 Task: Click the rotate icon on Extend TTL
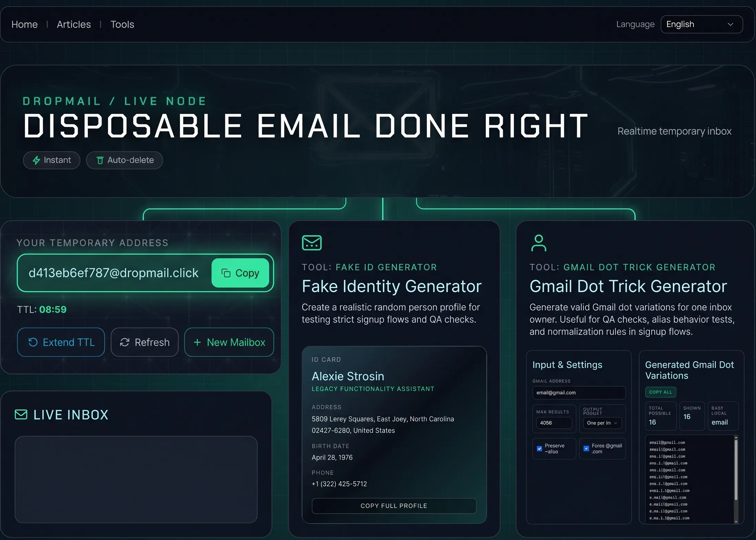tap(33, 342)
